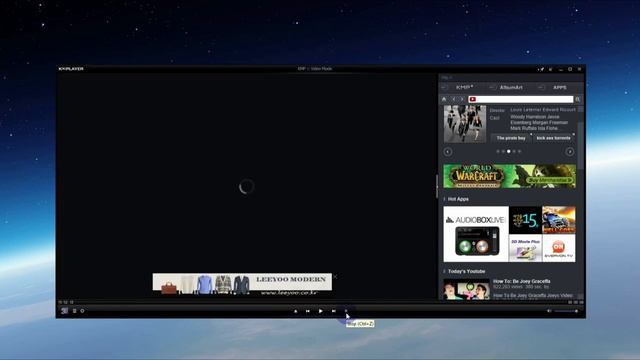This screenshot has width=640, height=360.
Task: Click the Buy button on Warcraft banner
Action: (x=549, y=180)
